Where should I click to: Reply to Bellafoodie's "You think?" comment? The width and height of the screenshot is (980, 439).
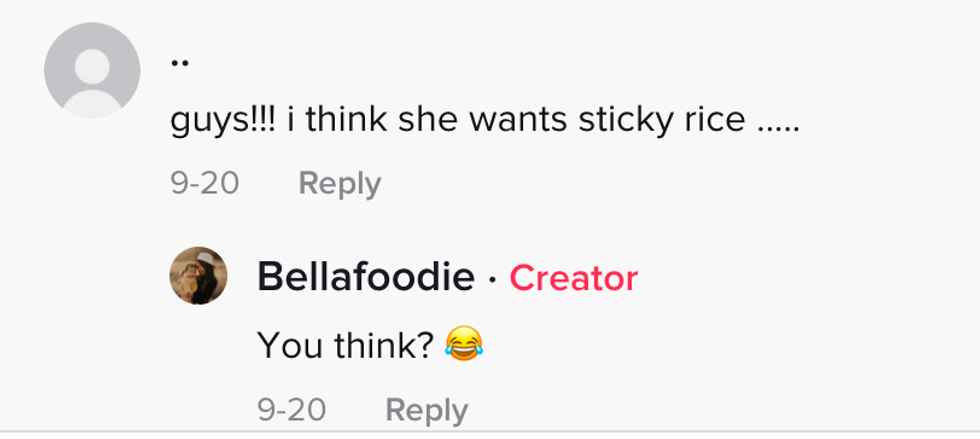point(426,410)
